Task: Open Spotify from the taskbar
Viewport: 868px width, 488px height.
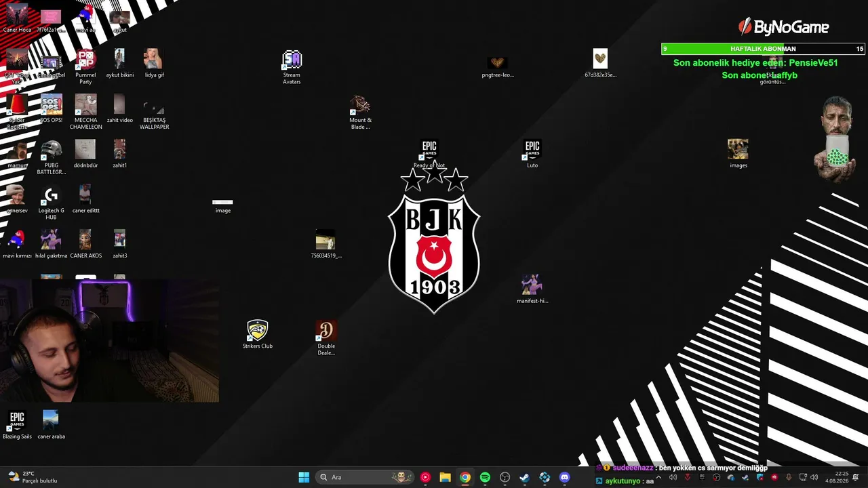Action: (485, 477)
